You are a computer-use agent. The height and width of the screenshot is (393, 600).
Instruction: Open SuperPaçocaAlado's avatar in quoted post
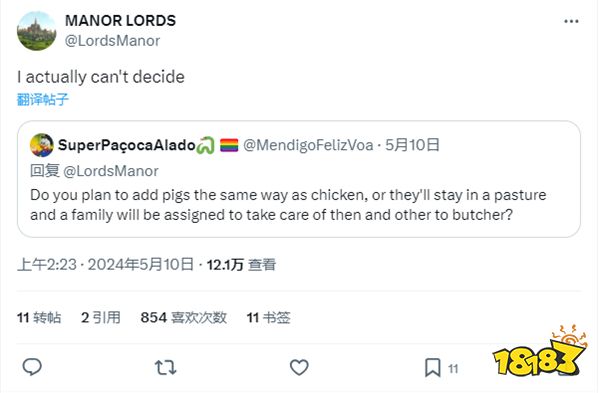(x=42, y=145)
